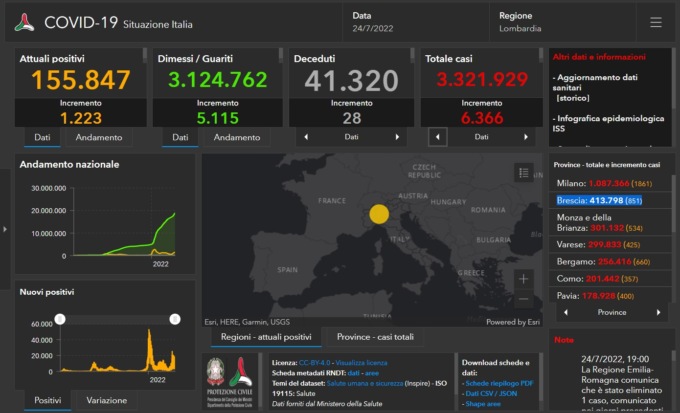The image size is (680, 413).
Task: Expand the left side panel arrow
Action: point(4,229)
